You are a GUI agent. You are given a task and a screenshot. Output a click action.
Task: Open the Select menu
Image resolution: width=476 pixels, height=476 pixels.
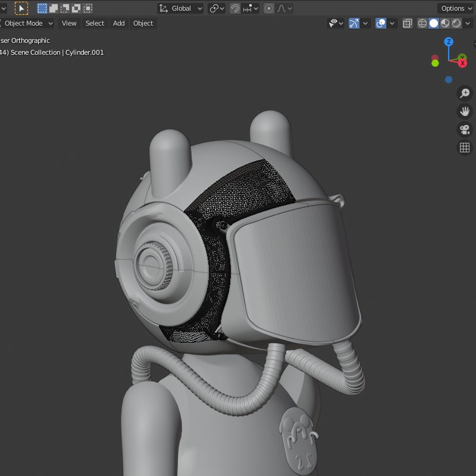[95, 23]
